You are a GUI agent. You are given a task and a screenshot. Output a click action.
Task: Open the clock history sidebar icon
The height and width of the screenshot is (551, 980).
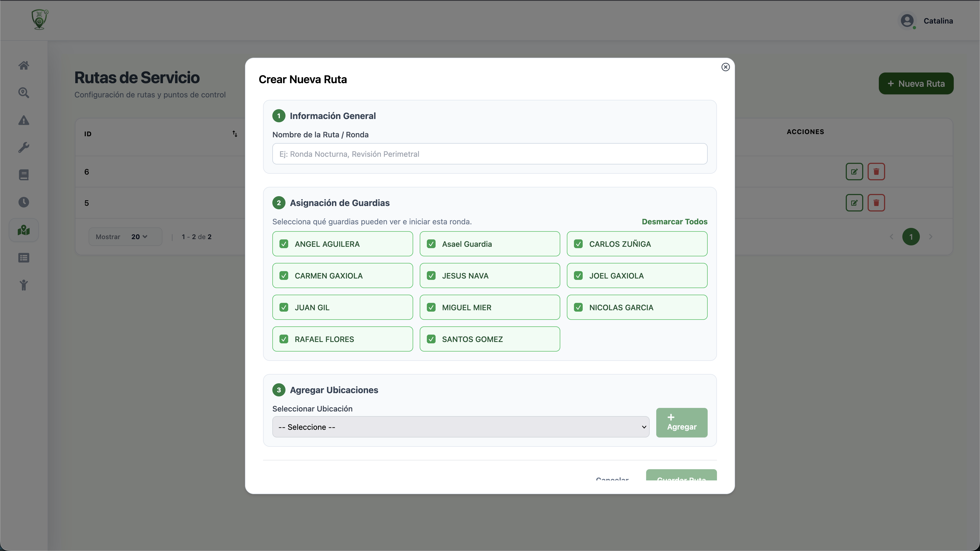[x=24, y=202]
